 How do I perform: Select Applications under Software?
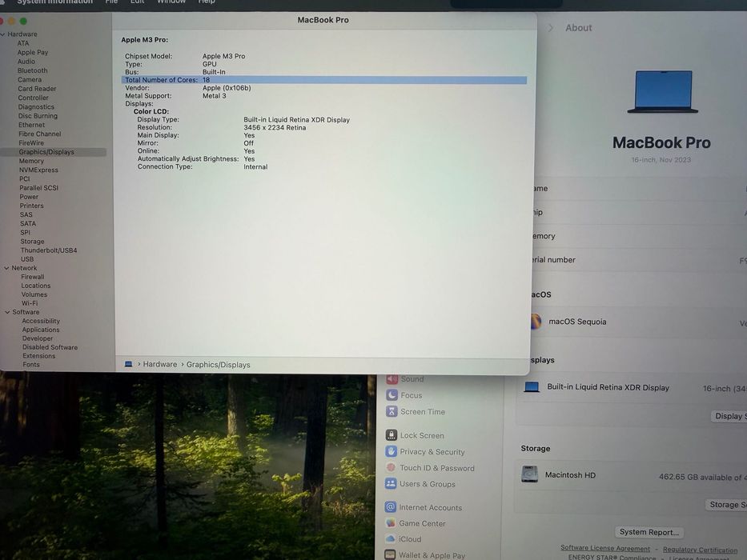point(41,330)
